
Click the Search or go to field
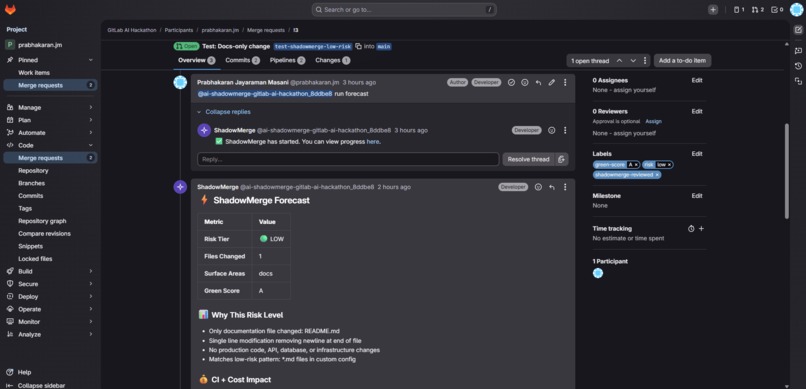404,10
